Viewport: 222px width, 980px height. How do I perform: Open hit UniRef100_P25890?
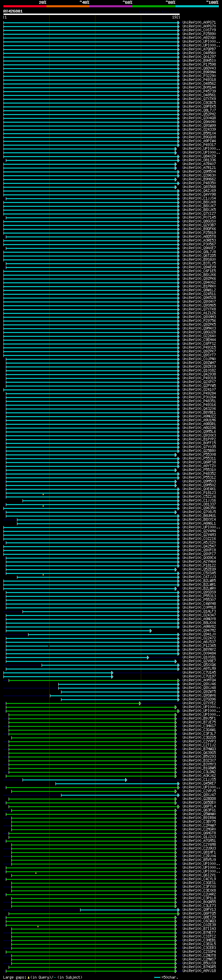(x=199, y=34)
